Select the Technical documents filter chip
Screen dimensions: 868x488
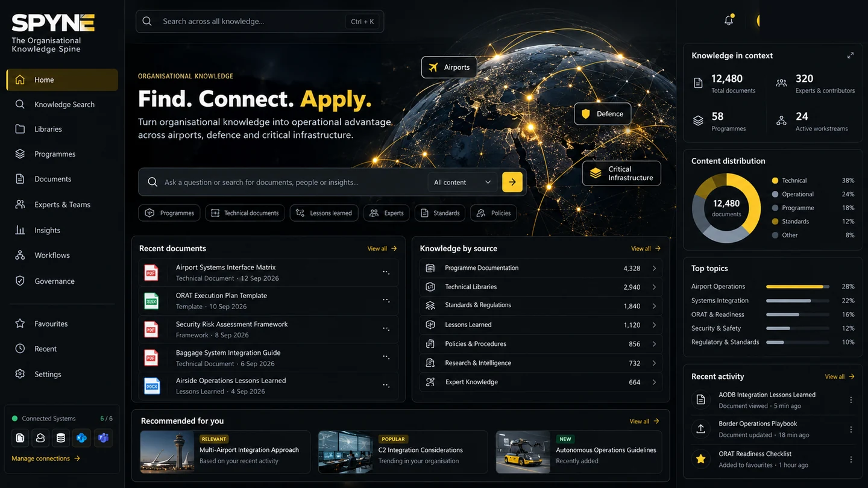245,213
